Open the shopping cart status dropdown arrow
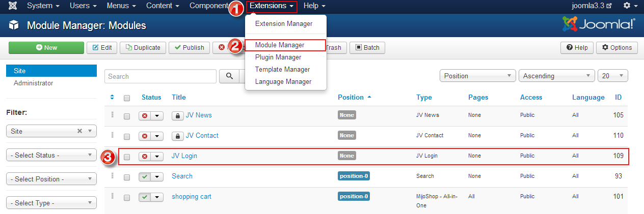The height and width of the screenshot is (214, 644). [x=157, y=197]
